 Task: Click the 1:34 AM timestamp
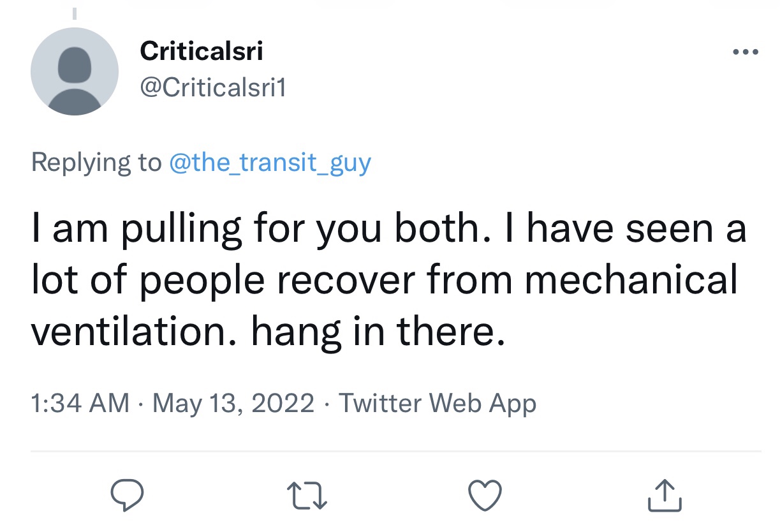point(80,403)
